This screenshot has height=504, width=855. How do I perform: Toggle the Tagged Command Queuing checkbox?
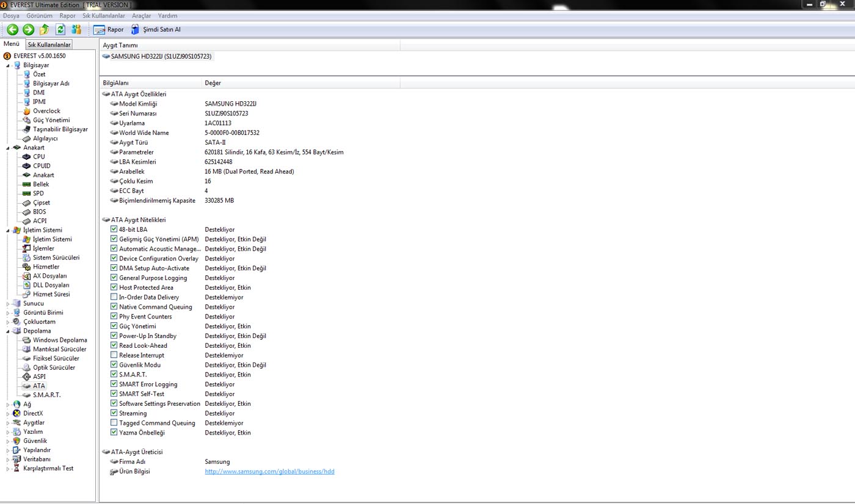(114, 423)
